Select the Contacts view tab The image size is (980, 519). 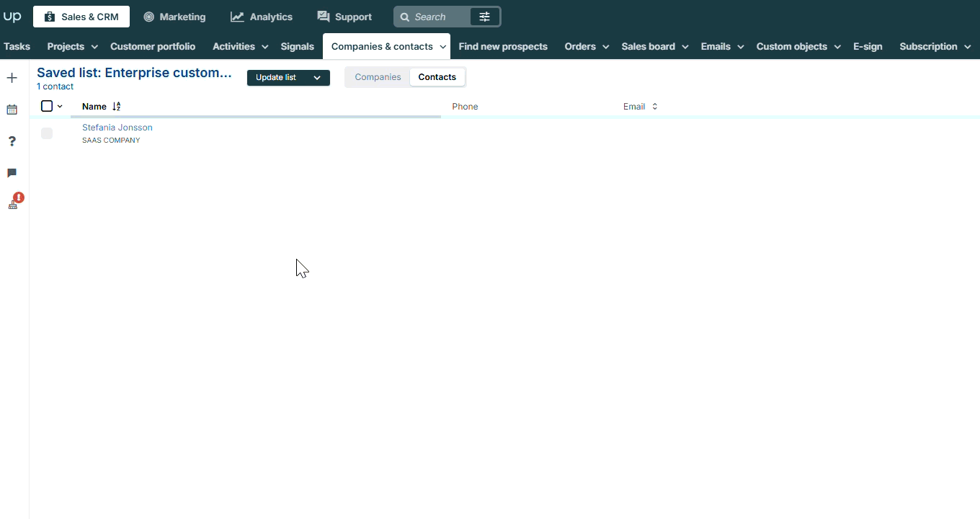tap(437, 77)
